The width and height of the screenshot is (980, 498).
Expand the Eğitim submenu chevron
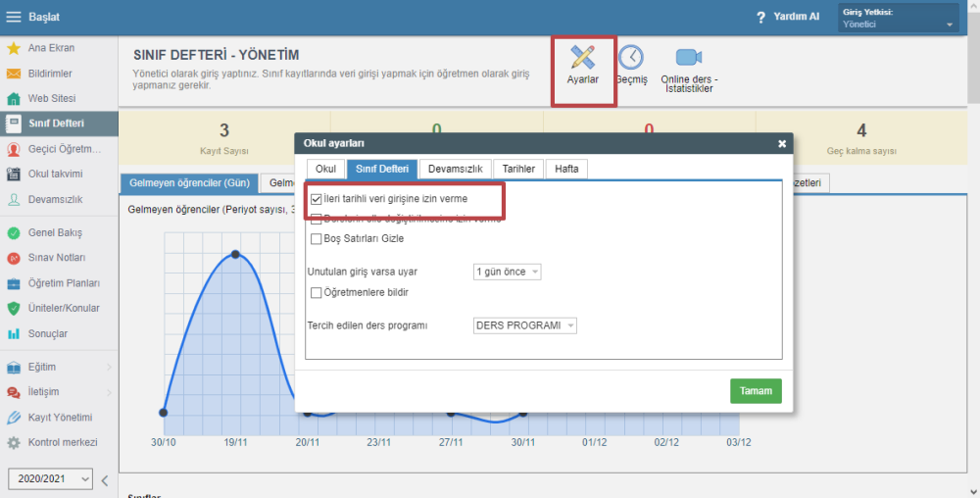[x=109, y=368]
